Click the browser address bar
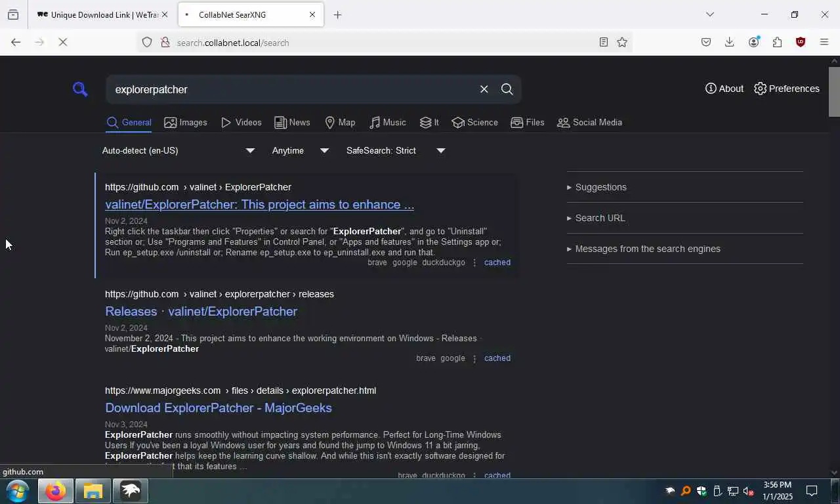The width and height of the screenshot is (840, 504). 384,43
